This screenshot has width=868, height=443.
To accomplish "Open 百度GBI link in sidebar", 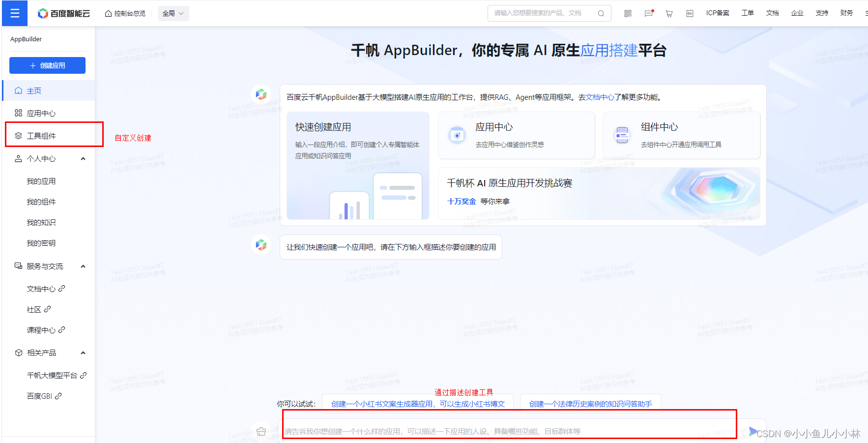I will coord(44,396).
